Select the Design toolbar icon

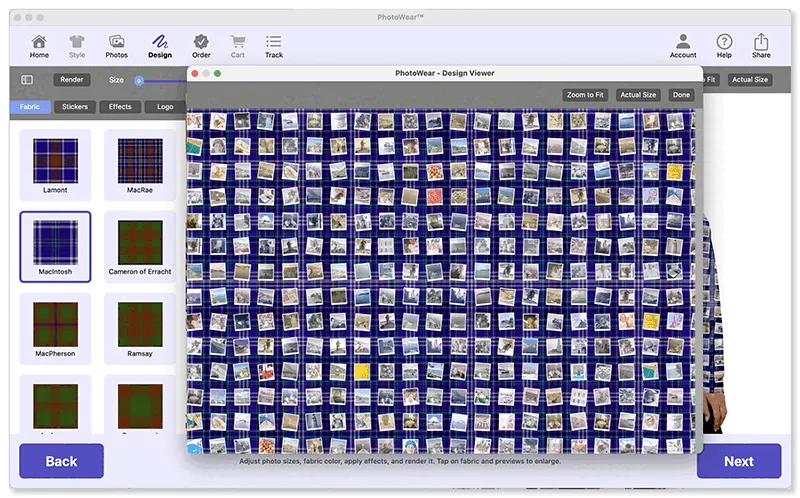(x=160, y=46)
